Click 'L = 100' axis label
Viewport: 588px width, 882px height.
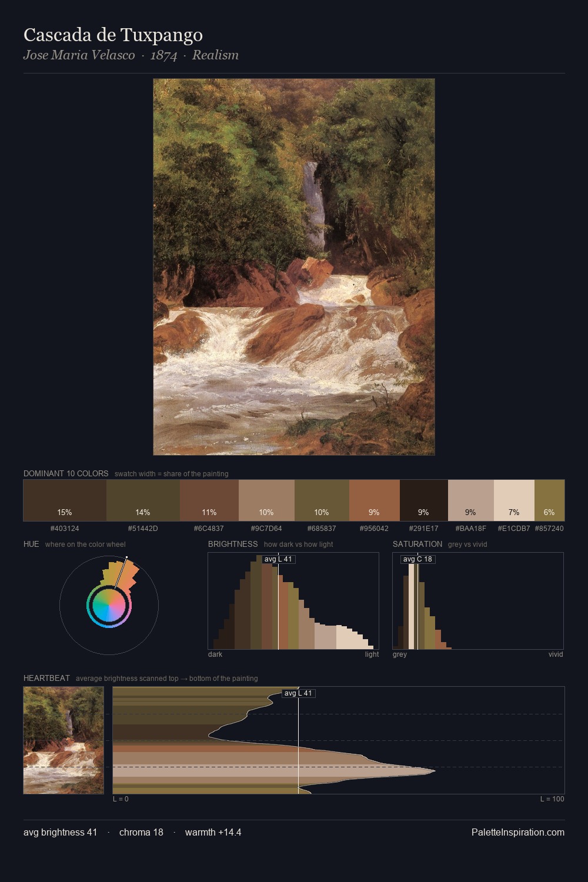(552, 799)
